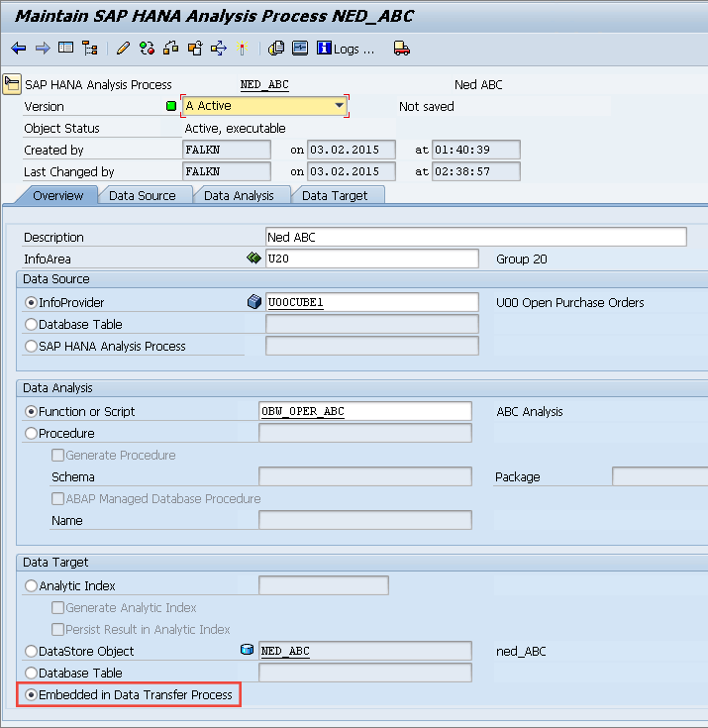Screen dimensions: 708x728
Task: Select the Function or Script radio button
Action: pos(31,412)
